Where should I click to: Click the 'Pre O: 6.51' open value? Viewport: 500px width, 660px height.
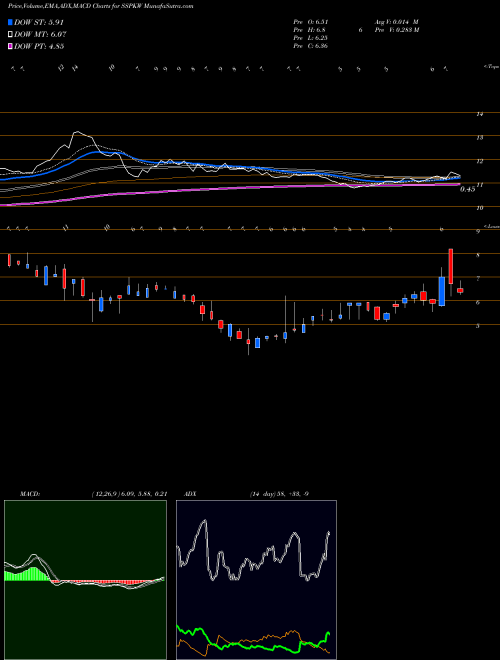click(x=311, y=22)
